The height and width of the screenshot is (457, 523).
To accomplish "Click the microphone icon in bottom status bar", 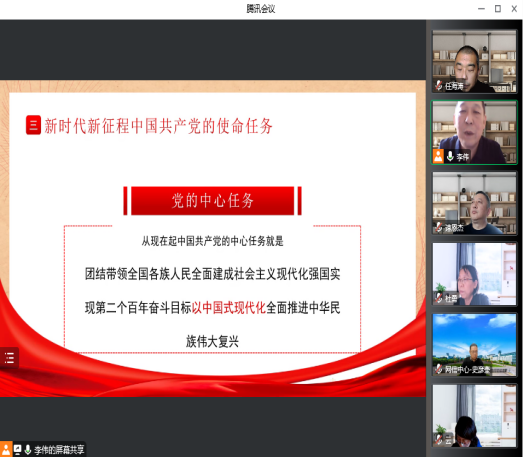I will [28, 450].
